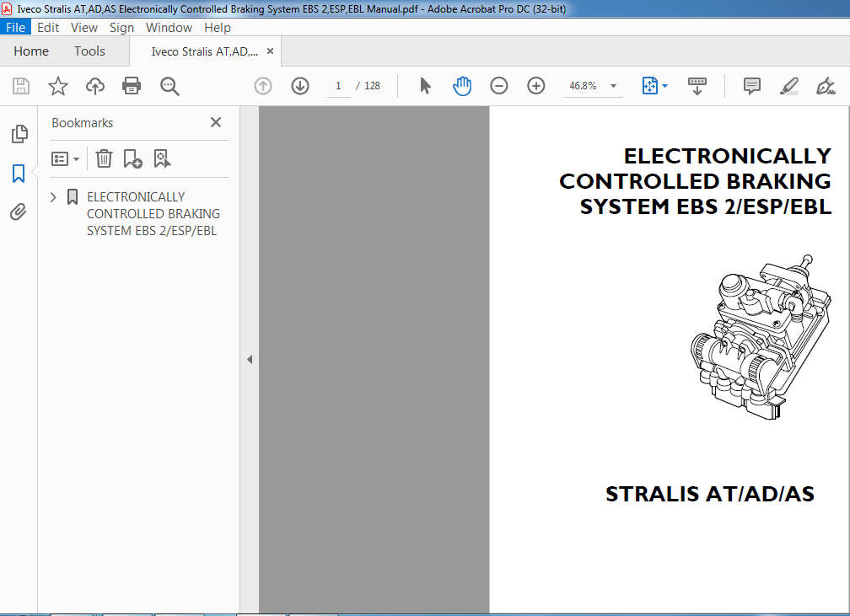Open the Sign document pen tool
This screenshot has width=850, height=616.
coord(825,86)
